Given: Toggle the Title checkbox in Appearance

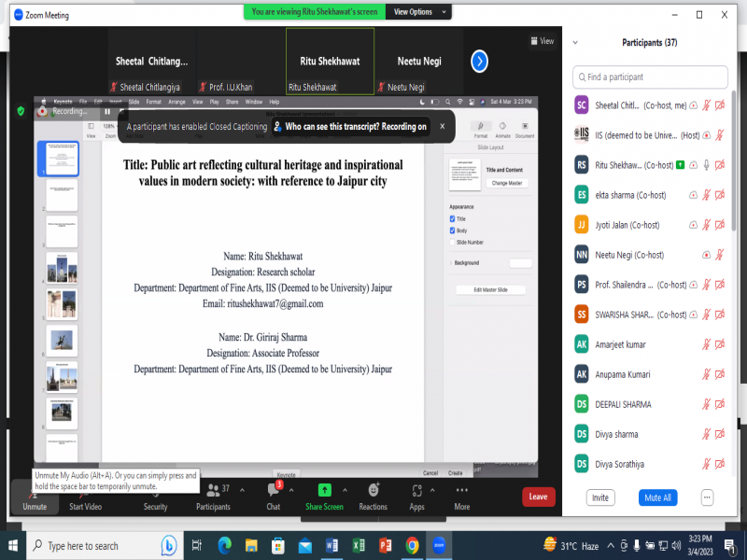Looking at the screenshot, I should (453, 218).
